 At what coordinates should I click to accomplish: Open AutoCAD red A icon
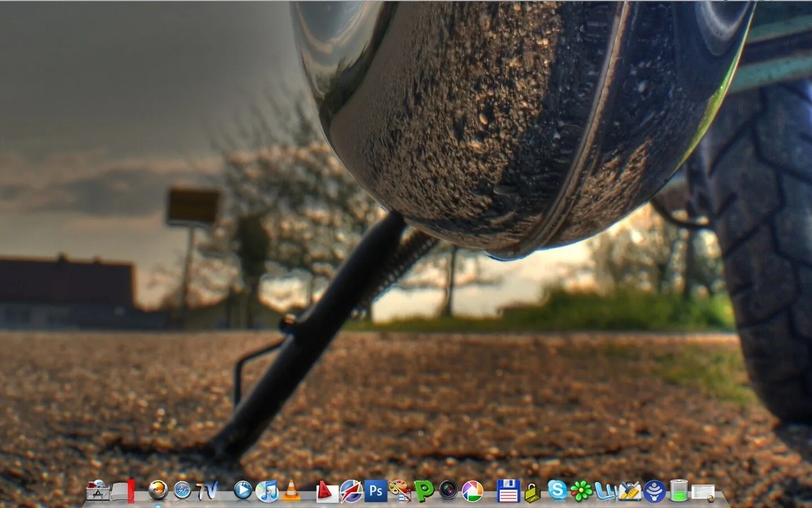pos(326,491)
